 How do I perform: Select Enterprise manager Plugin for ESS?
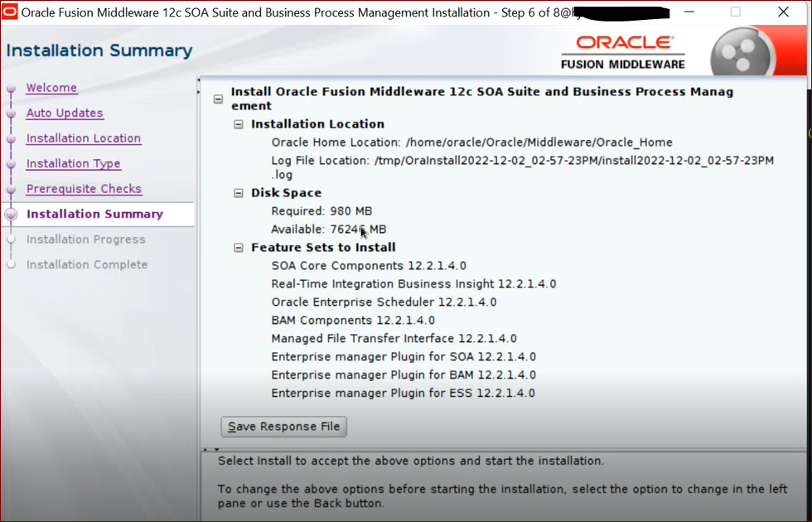click(403, 393)
